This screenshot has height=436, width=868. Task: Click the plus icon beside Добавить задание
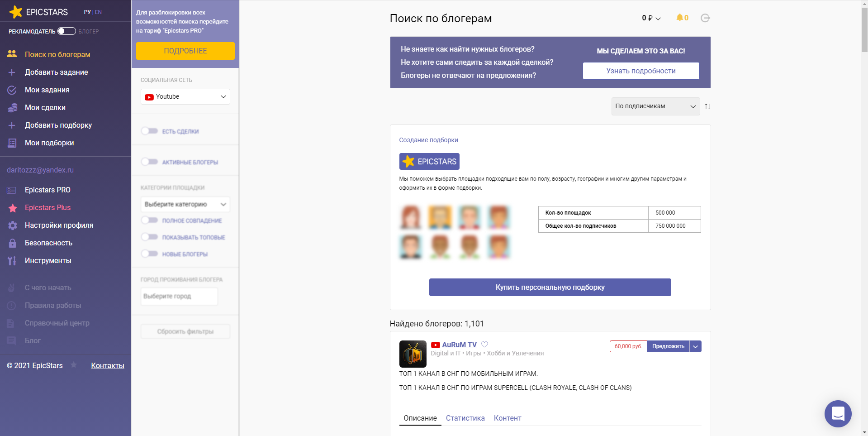coord(12,72)
